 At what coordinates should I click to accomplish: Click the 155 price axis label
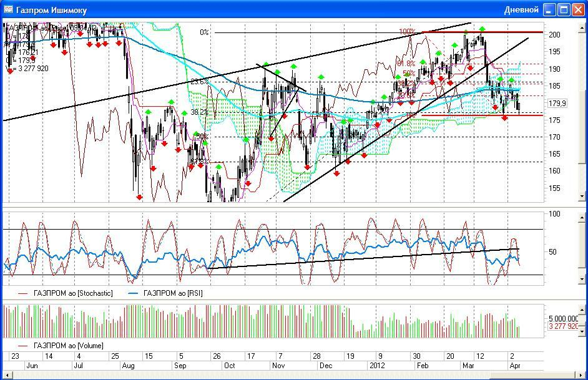pyautogui.click(x=555, y=188)
